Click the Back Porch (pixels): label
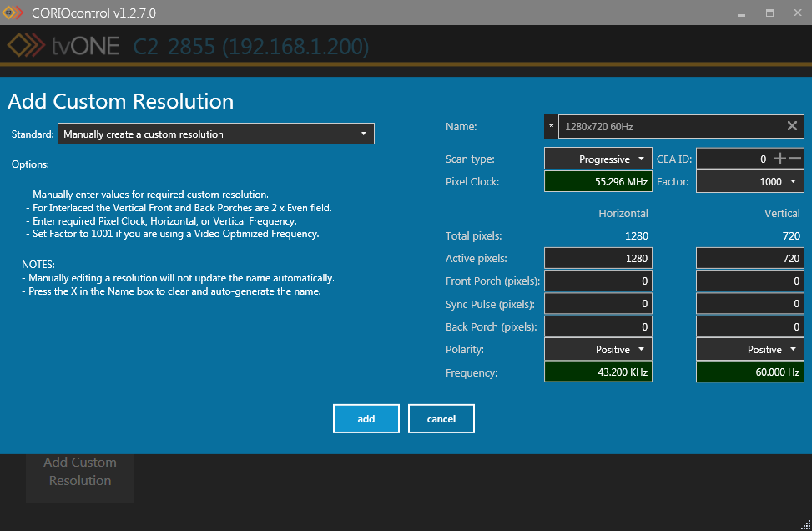 (491, 327)
